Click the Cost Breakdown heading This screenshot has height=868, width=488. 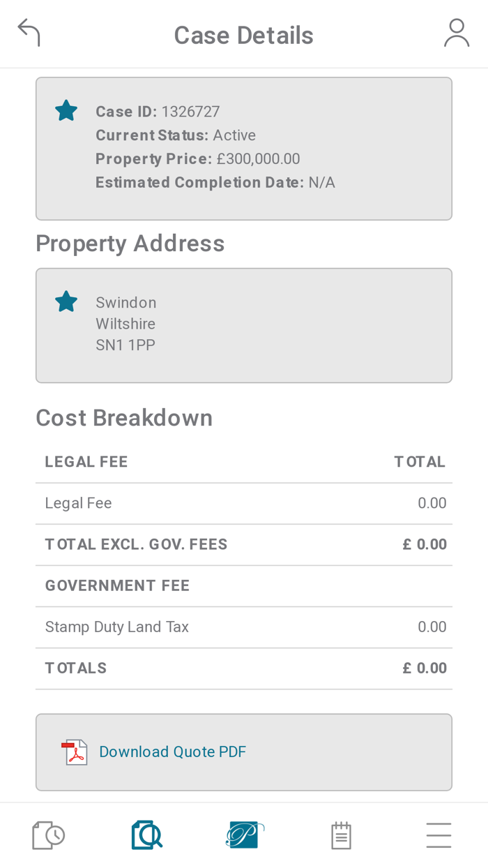(124, 417)
